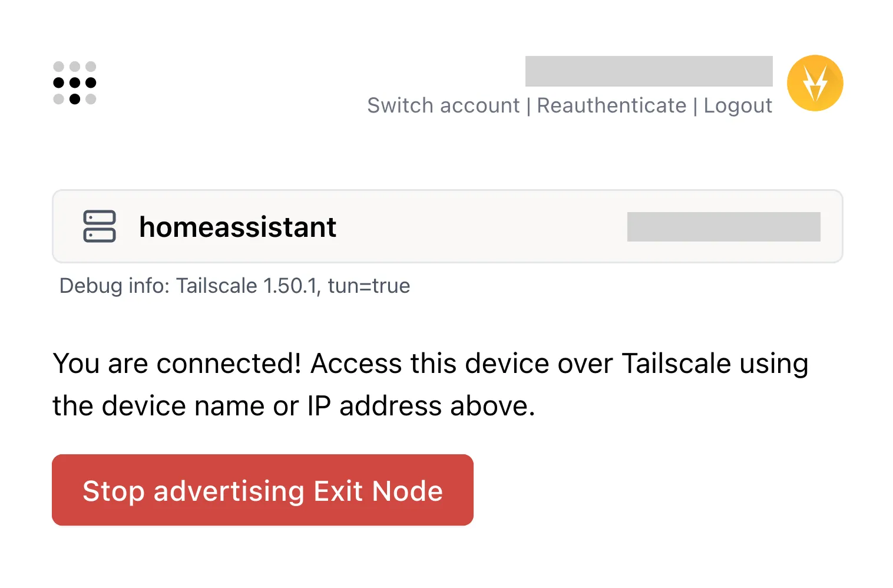This screenshot has width=893, height=588.
Task: Click the "Reauthenticate" link
Action: (x=612, y=105)
